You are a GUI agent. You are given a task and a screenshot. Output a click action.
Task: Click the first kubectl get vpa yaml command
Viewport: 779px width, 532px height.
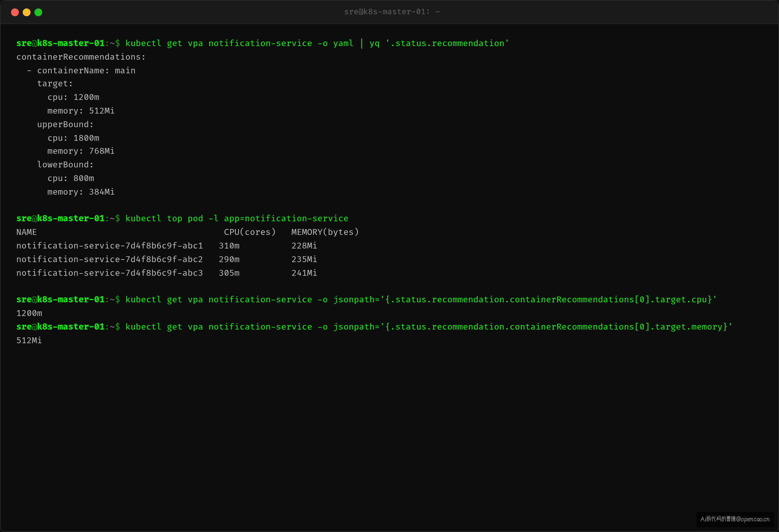[317, 43]
